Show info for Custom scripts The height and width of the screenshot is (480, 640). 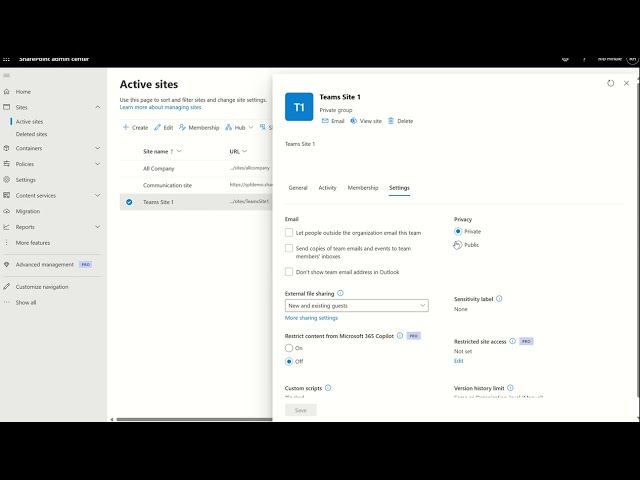point(328,388)
